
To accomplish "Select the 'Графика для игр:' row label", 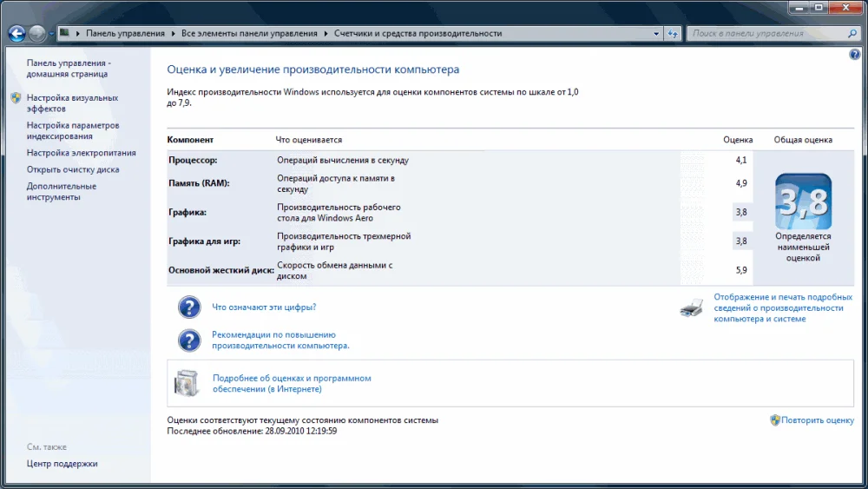I will [204, 241].
